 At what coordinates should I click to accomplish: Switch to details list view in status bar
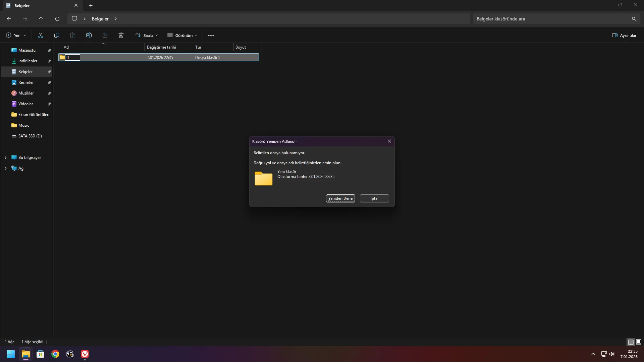pos(631,342)
